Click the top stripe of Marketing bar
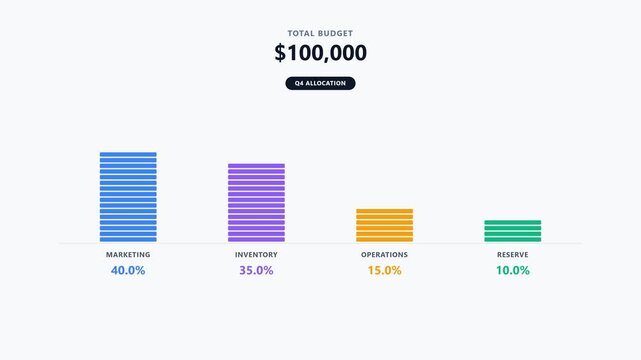The height and width of the screenshot is (360, 641). [128, 154]
